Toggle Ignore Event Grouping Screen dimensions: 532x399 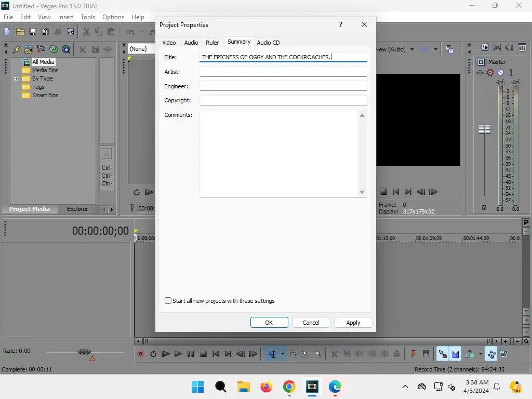[504, 354]
